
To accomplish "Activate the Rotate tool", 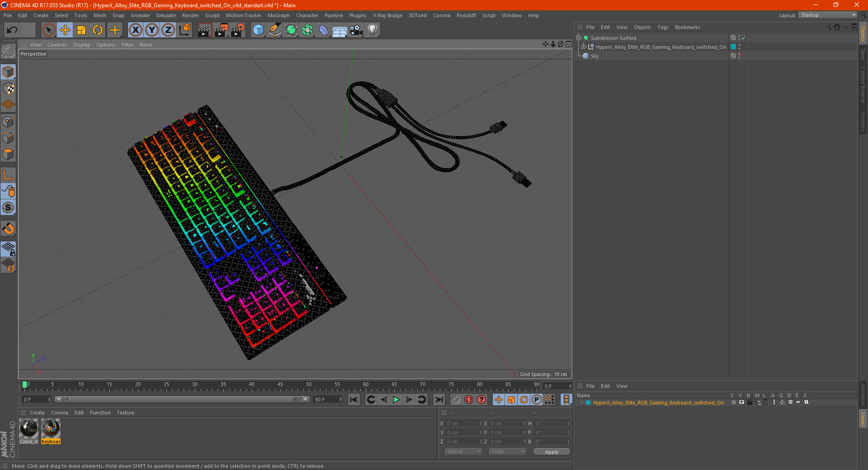I will point(98,30).
